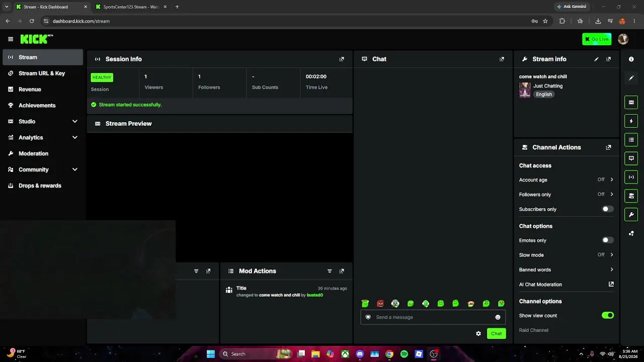Viewport: 644px width, 362px height.
Task: Insert the angry red face emote
Action: point(380,304)
